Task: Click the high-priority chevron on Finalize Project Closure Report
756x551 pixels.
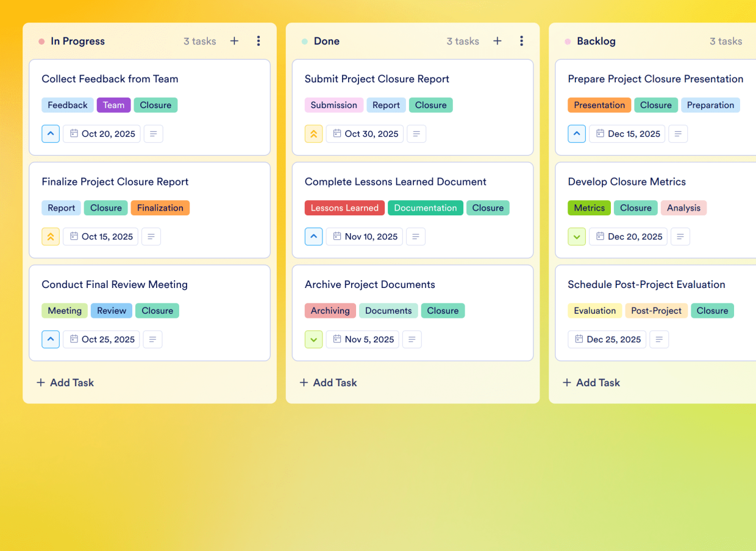Action: (x=51, y=237)
